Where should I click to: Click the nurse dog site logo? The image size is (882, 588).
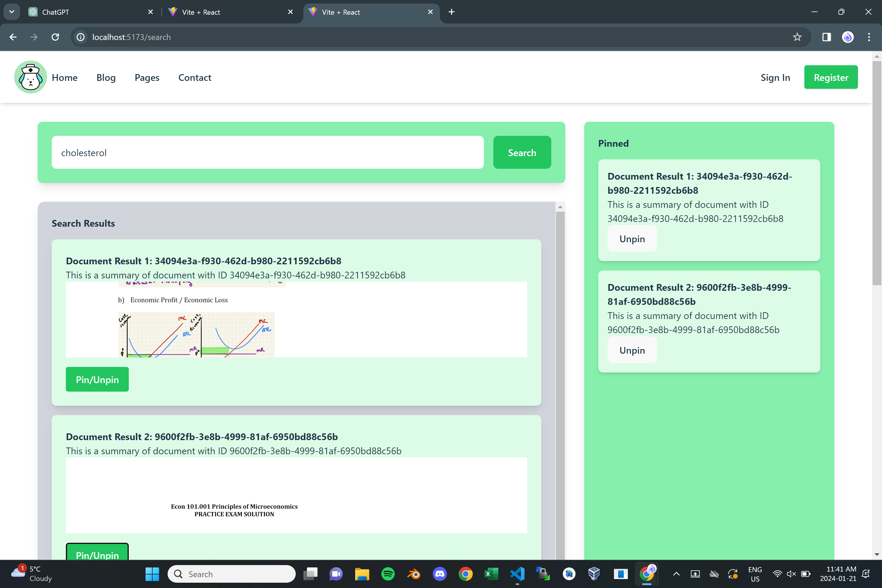[x=30, y=77]
